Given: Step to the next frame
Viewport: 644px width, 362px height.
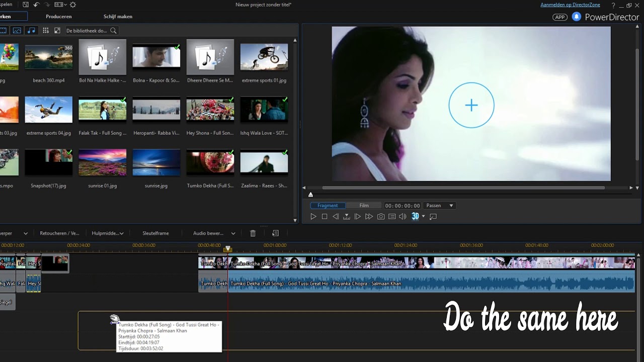Looking at the screenshot, I should (358, 217).
